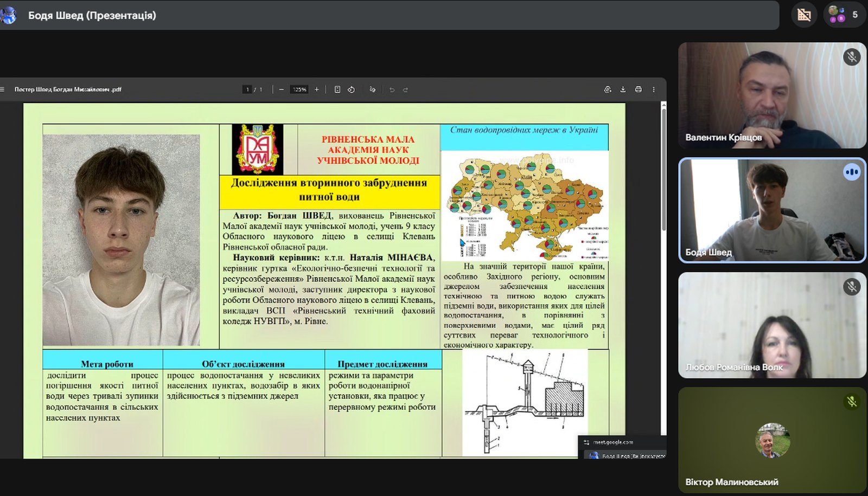868x496 pixels.
Task: Select Боdя Швед's video tile
Action: point(771,210)
